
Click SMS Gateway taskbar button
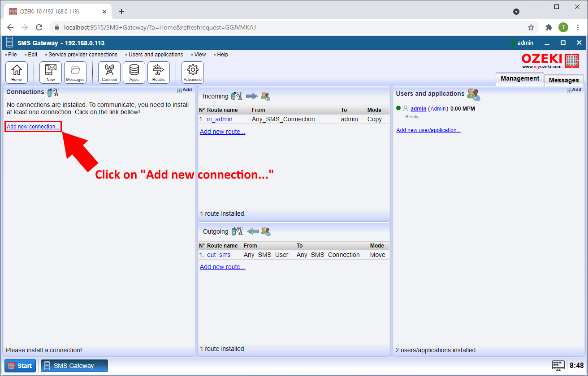(74, 366)
